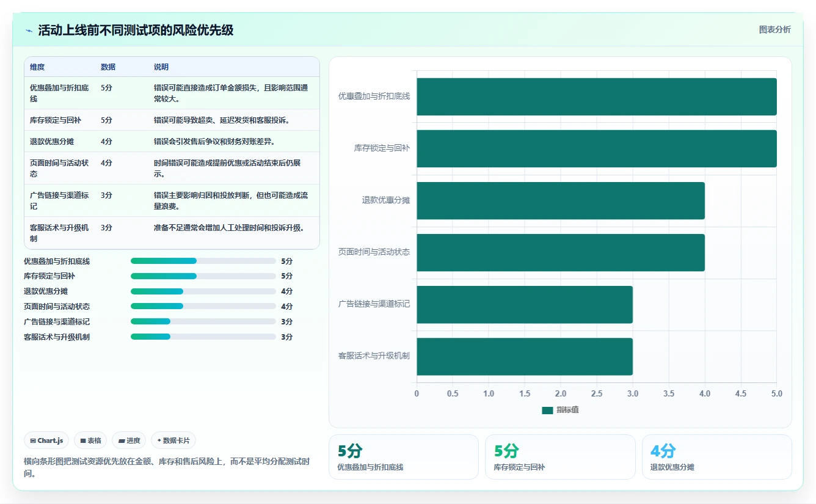Click the 库存锁定与回补 progress bar

point(203,276)
